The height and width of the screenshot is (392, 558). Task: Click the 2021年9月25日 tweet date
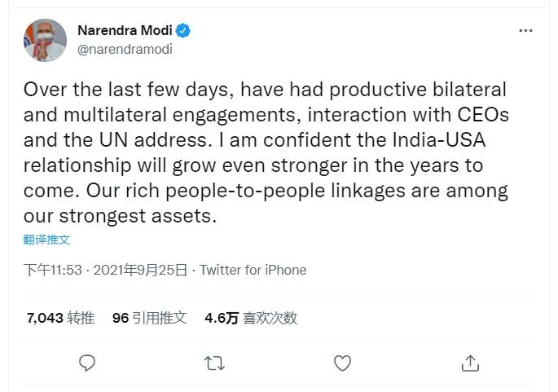(x=140, y=270)
